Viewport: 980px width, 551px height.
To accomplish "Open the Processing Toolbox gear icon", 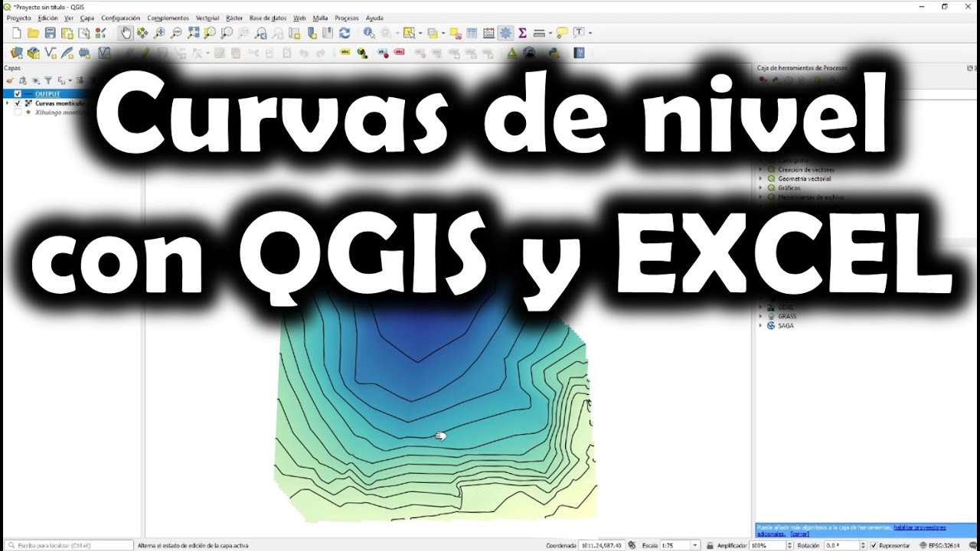I will tap(505, 33).
